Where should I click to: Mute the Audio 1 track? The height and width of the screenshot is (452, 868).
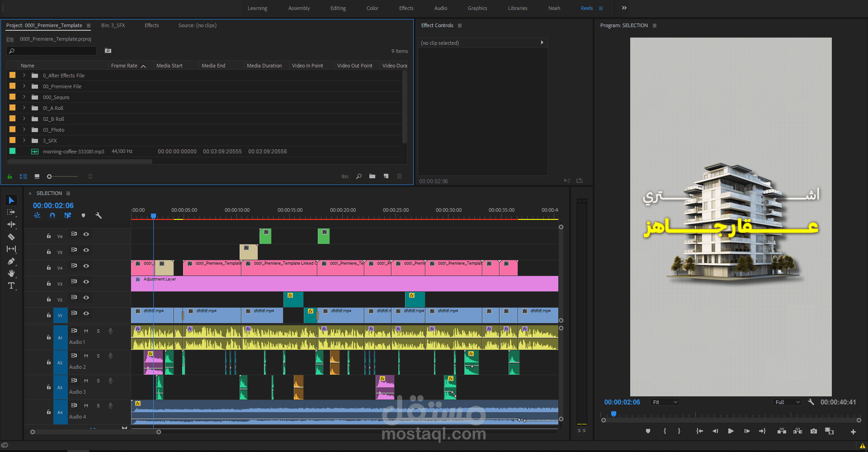point(86,331)
